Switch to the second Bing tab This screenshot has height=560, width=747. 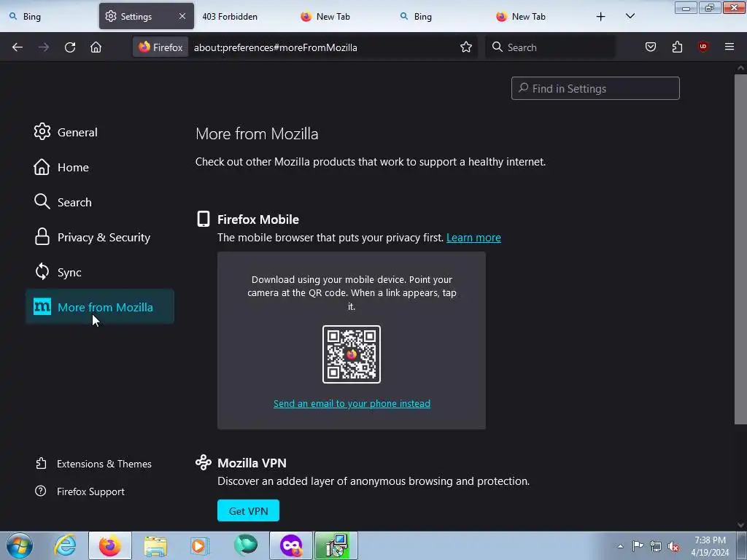click(x=438, y=17)
